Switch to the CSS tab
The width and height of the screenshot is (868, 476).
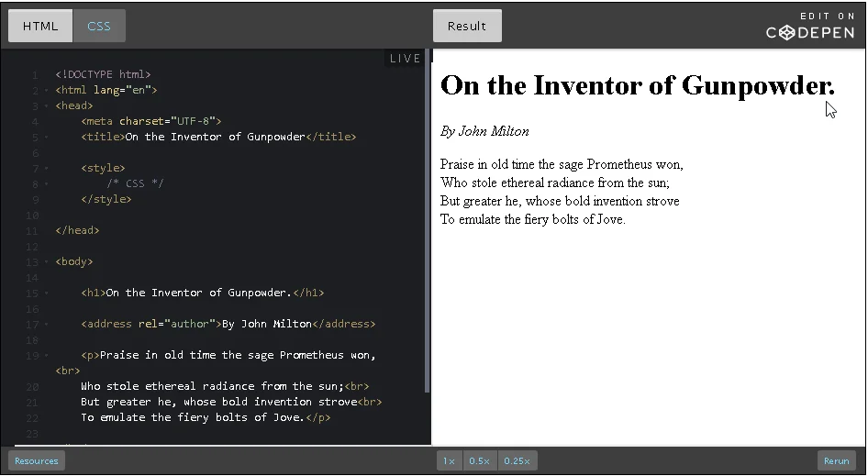click(99, 26)
